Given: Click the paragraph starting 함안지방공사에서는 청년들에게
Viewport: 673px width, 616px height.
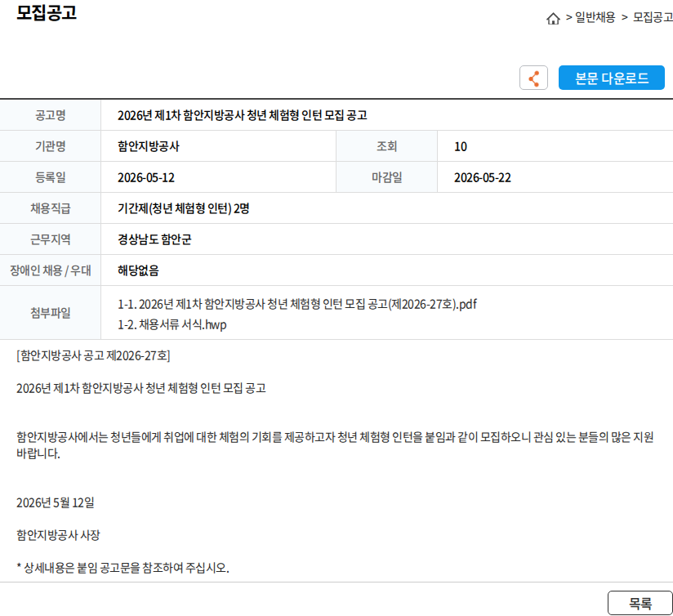Looking at the screenshot, I should (x=335, y=445).
